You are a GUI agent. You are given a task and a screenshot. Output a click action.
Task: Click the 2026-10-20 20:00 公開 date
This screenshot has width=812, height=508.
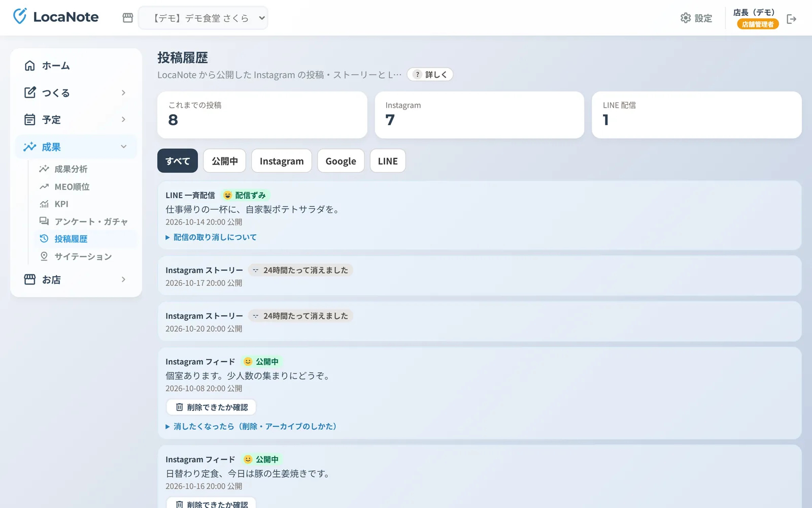204,329
